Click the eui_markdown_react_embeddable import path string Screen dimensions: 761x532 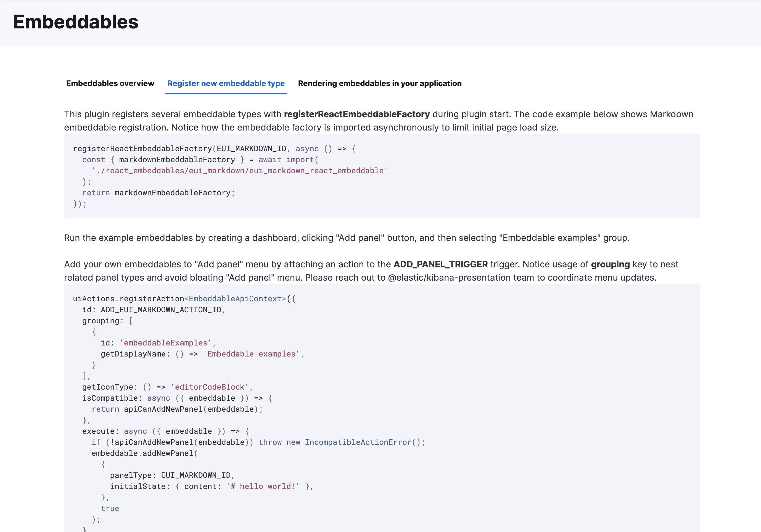coord(240,171)
